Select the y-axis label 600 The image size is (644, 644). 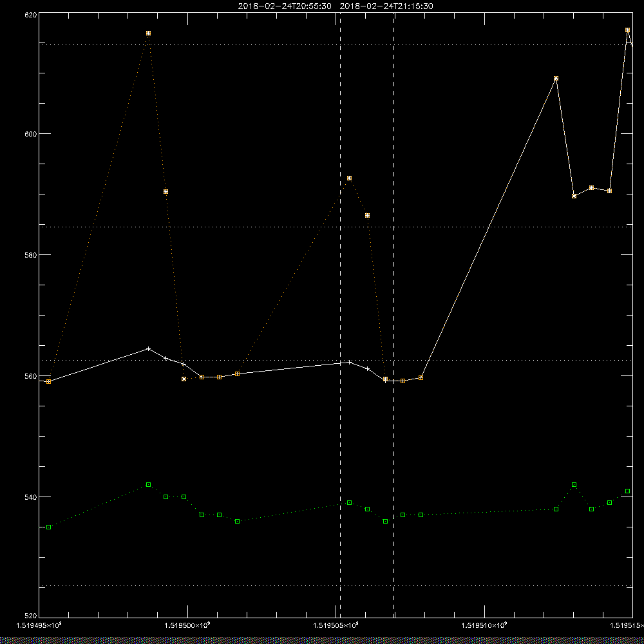pos(31,134)
